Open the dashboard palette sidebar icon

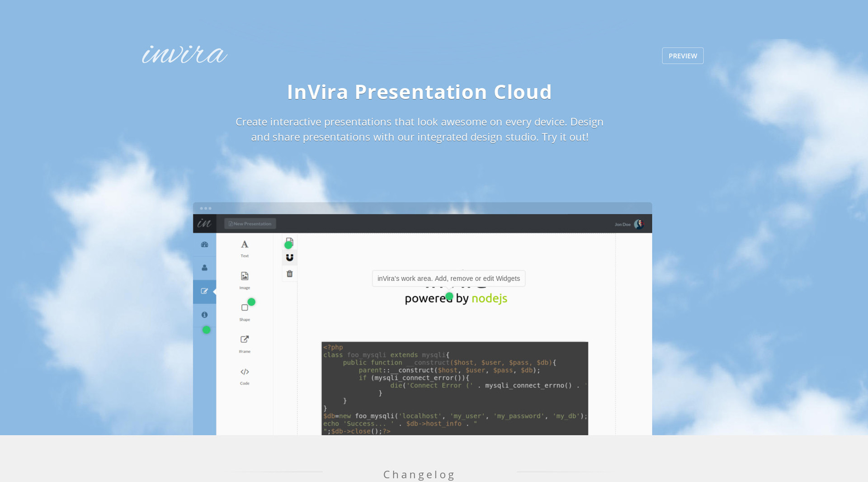pyautogui.click(x=204, y=245)
